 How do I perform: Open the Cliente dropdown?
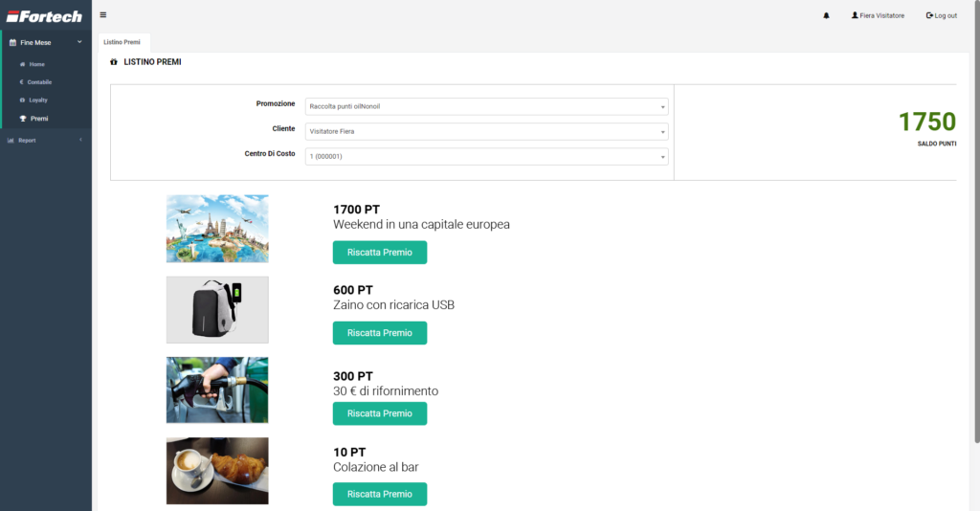click(x=486, y=132)
